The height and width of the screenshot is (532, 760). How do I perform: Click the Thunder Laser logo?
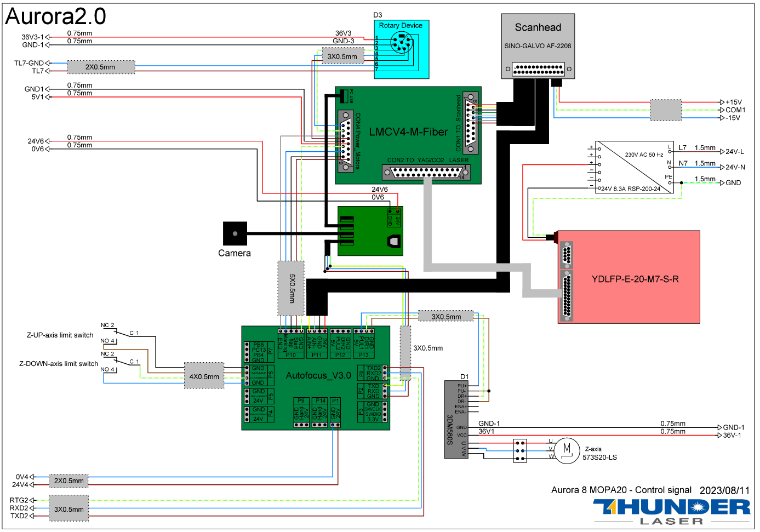[671, 512]
